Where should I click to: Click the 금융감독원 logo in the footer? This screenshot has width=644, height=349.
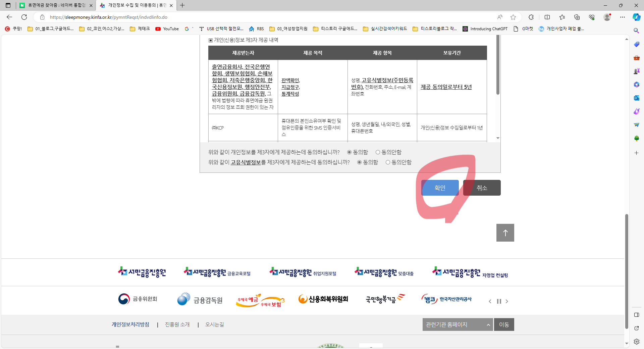pos(199,299)
